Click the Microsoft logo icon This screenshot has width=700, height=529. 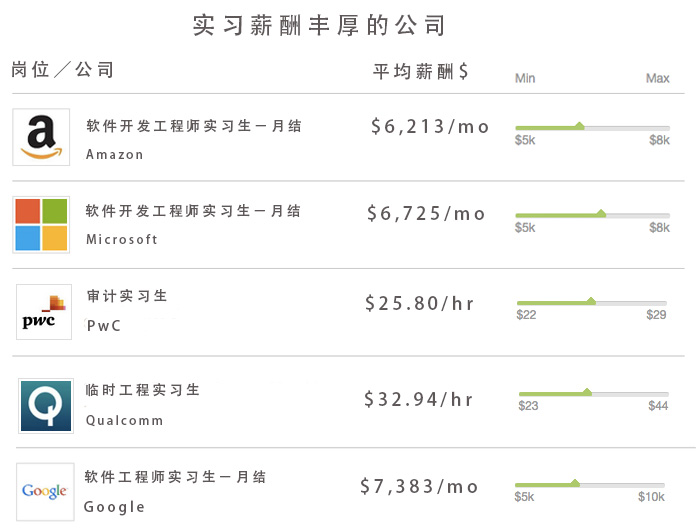(41, 224)
